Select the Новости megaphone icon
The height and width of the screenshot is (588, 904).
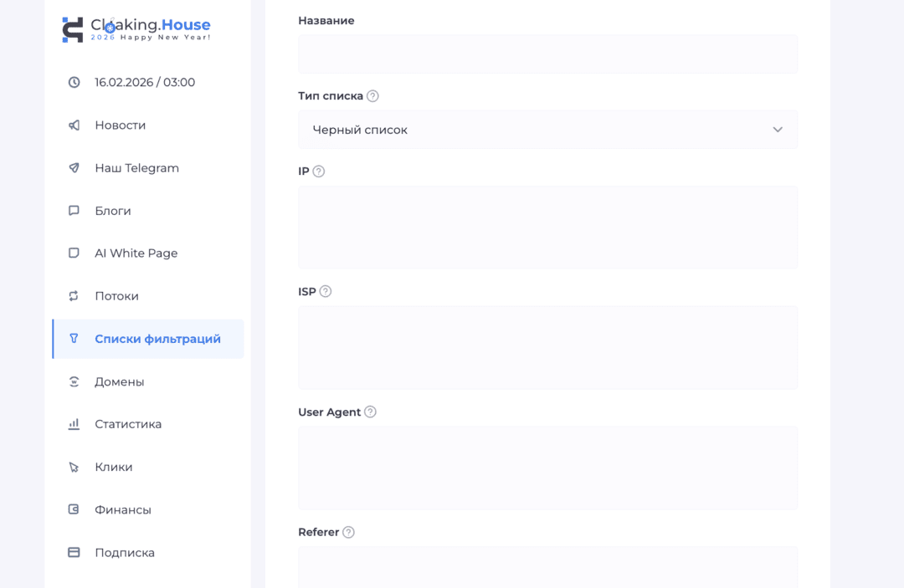[x=75, y=125]
